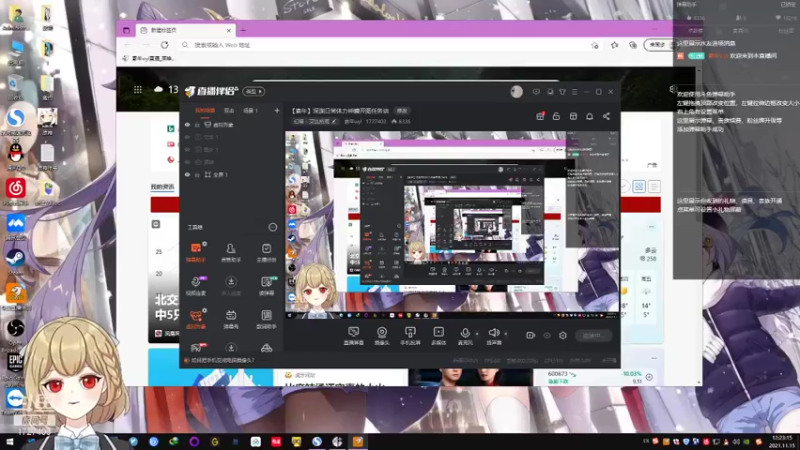
Task: Toggle lock on the 全屏 1 source
Action: tap(197, 174)
